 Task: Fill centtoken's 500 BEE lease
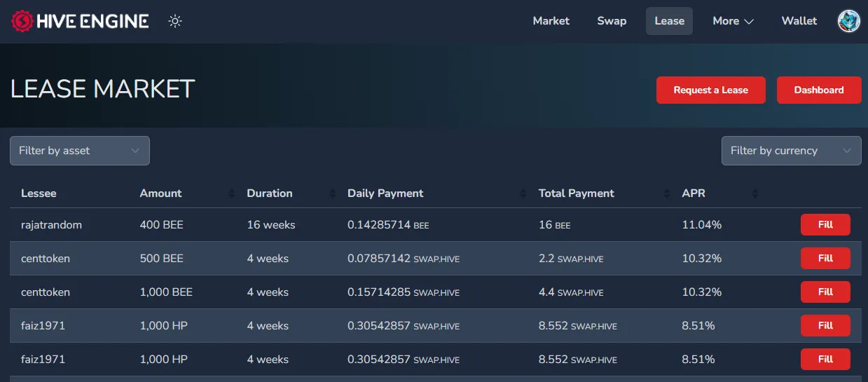[825, 259]
